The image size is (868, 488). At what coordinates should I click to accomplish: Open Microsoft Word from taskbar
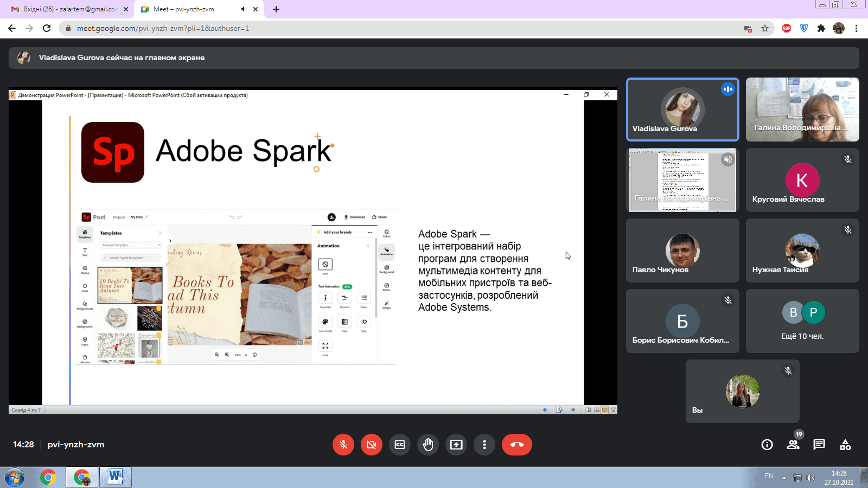(x=115, y=477)
